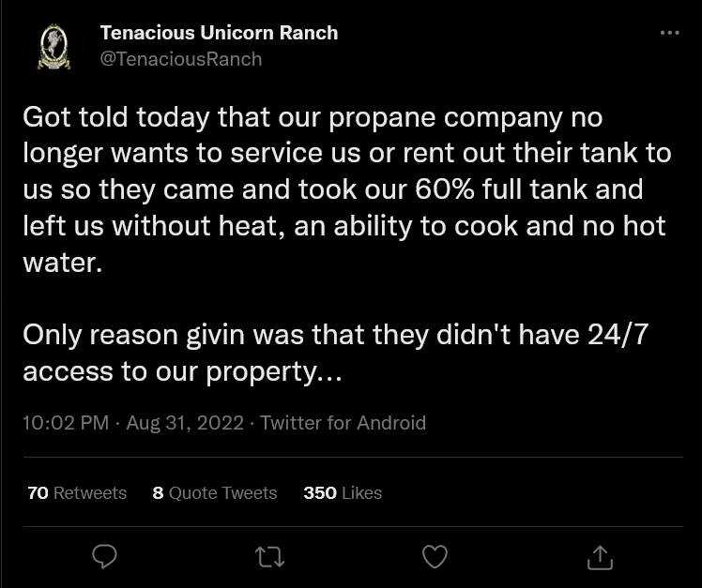This screenshot has height=588, width=702.
Task: Open the Twitter for Android source link
Action: (343, 422)
